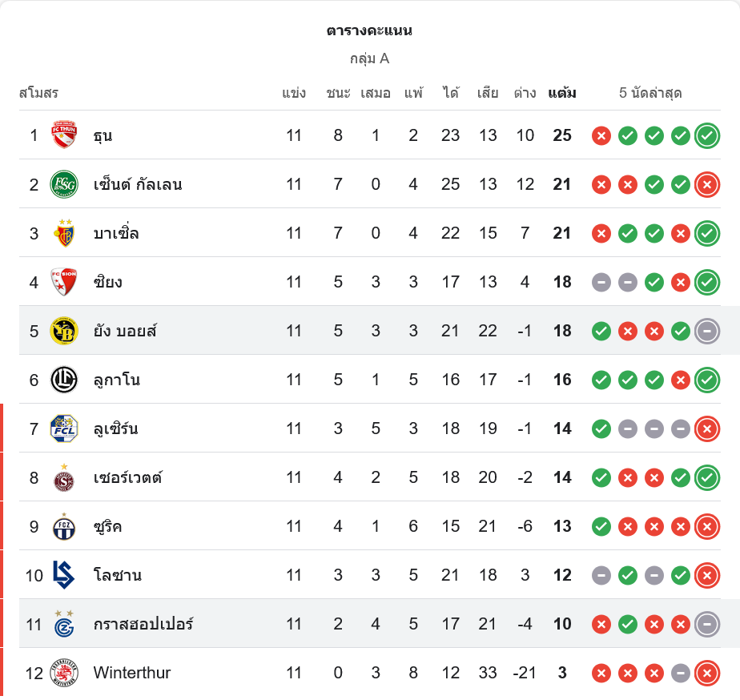This screenshot has width=740, height=700.
Task: Click Young Boys' latest match draw indicator
Action: 706,331
